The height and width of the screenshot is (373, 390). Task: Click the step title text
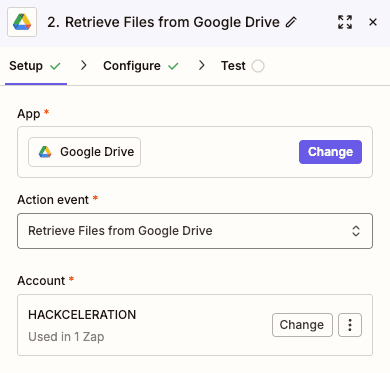[163, 22]
